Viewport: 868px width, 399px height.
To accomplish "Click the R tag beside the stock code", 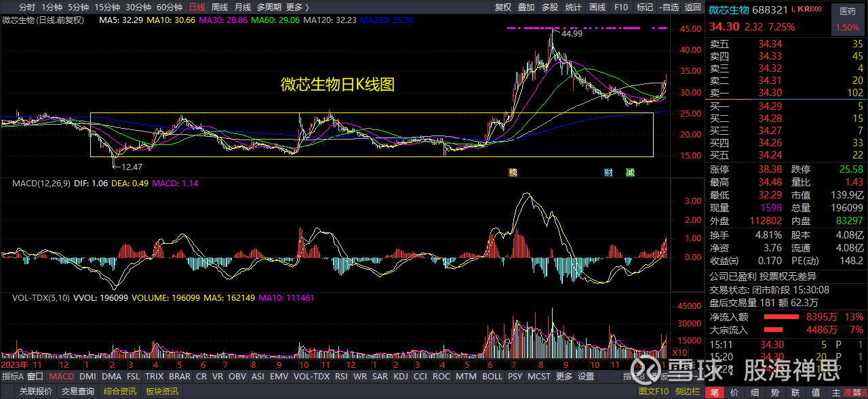I will [807, 9].
